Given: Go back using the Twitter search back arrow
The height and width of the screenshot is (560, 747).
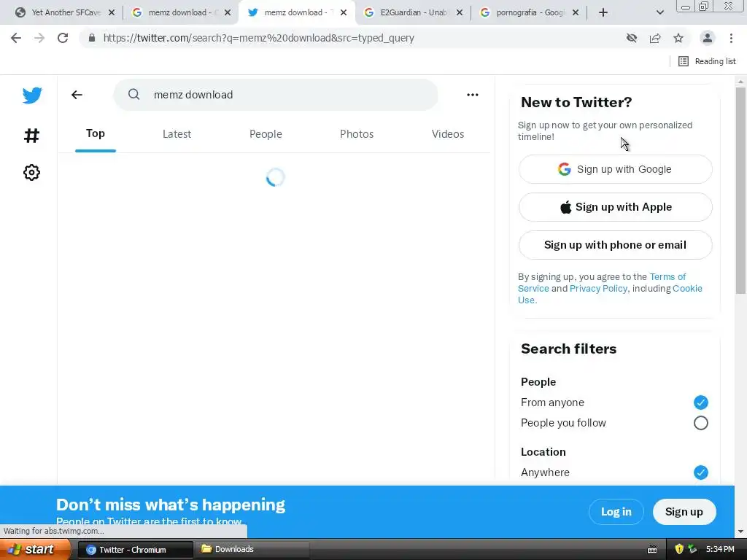Looking at the screenshot, I should [77, 95].
